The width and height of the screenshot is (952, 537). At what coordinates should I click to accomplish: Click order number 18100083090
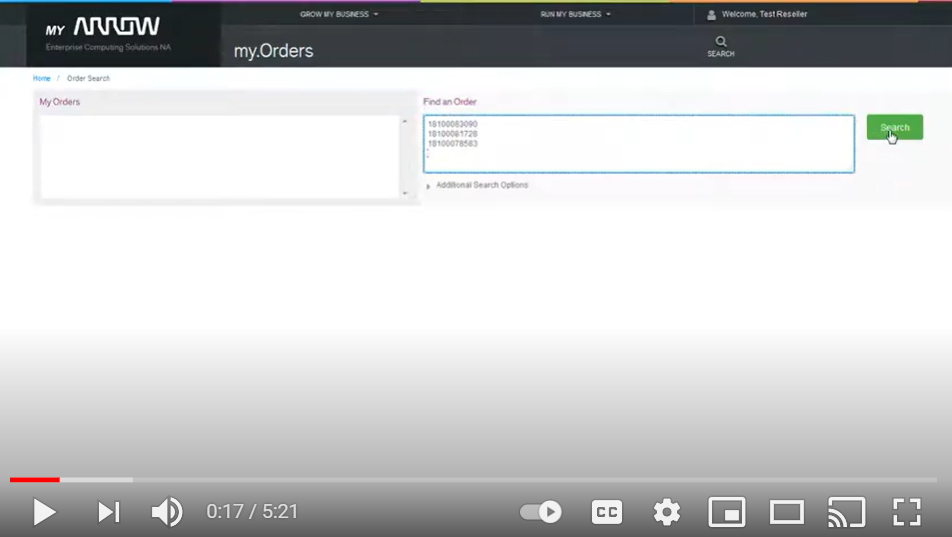pyautogui.click(x=452, y=124)
